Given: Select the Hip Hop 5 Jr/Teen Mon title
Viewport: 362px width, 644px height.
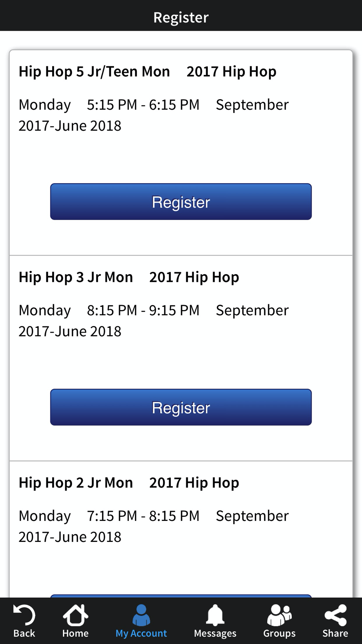Looking at the screenshot, I should [x=94, y=71].
